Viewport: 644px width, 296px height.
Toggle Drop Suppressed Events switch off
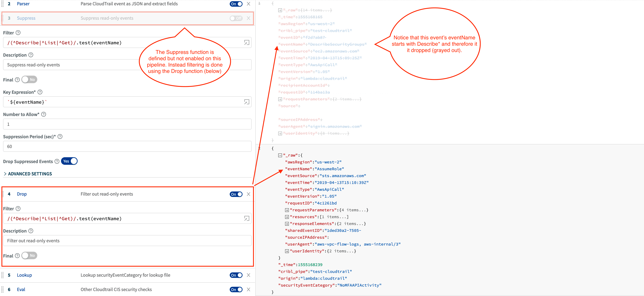(x=69, y=161)
